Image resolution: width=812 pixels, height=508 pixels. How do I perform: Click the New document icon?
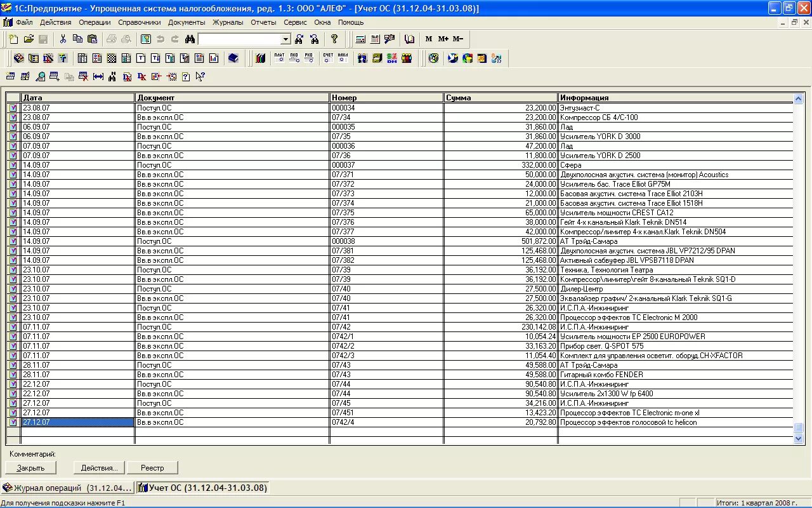point(13,39)
